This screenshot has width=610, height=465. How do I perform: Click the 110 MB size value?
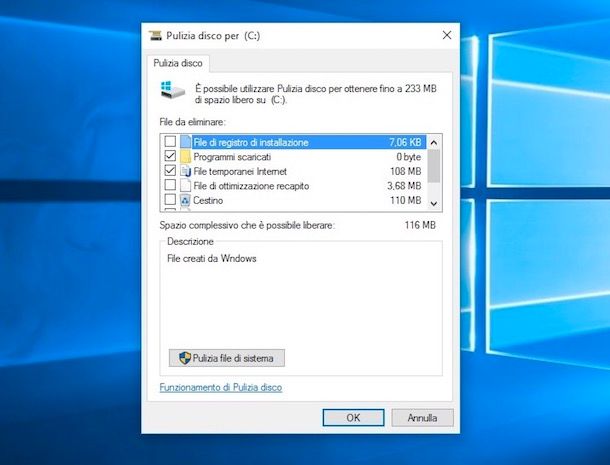coord(405,200)
